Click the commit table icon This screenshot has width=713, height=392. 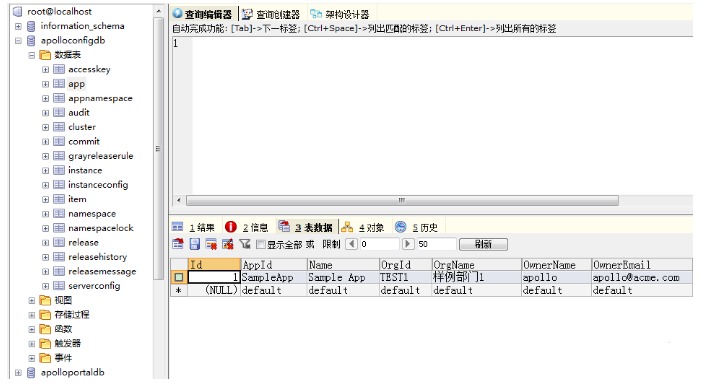(59, 141)
